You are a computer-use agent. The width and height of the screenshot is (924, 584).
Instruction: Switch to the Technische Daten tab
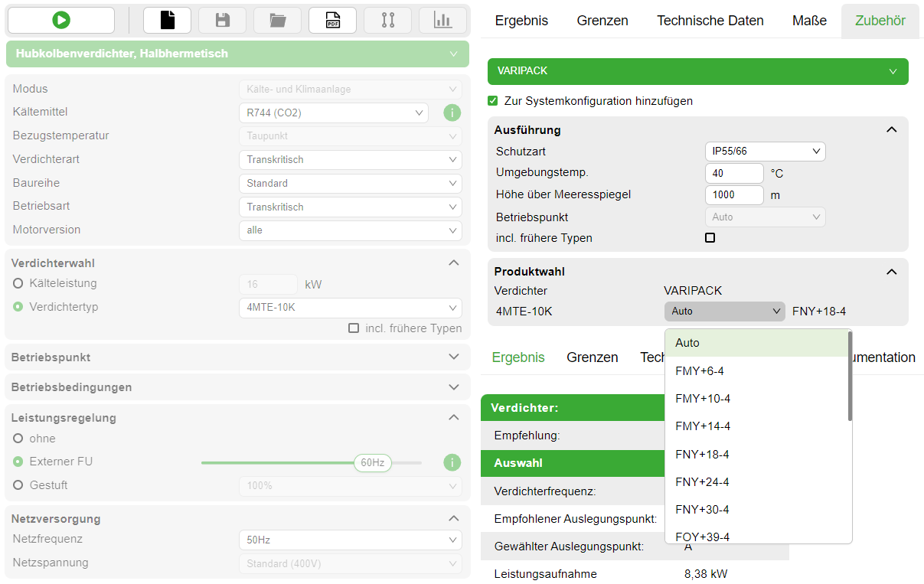click(710, 21)
